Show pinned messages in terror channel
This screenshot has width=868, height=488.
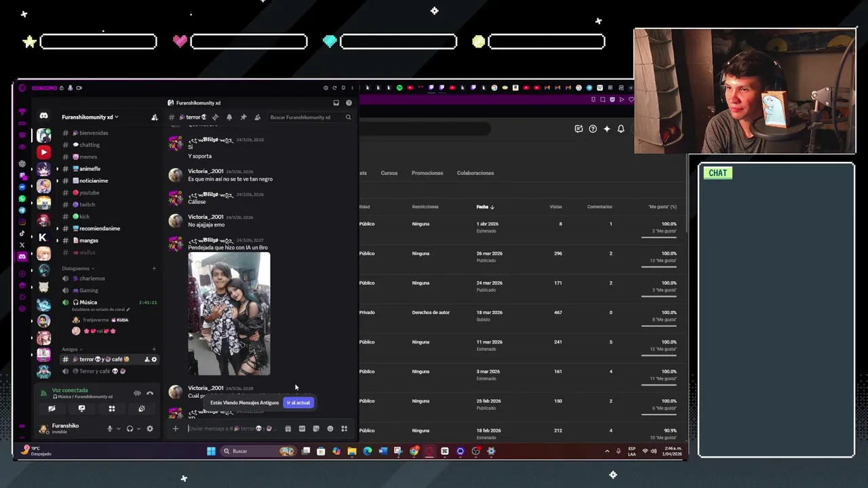click(243, 117)
